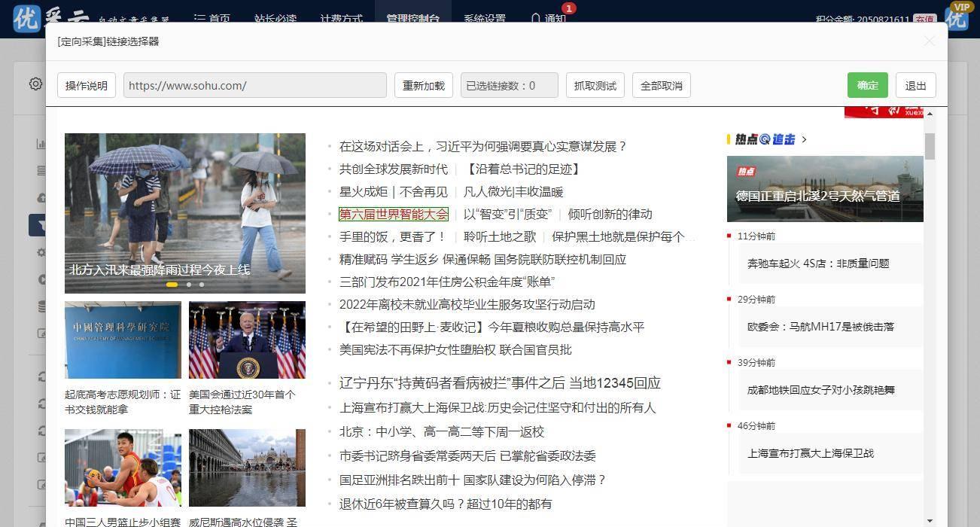Open the 通知 bell in the top navigation
The height and width of the screenshot is (527, 980).
pyautogui.click(x=549, y=19)
